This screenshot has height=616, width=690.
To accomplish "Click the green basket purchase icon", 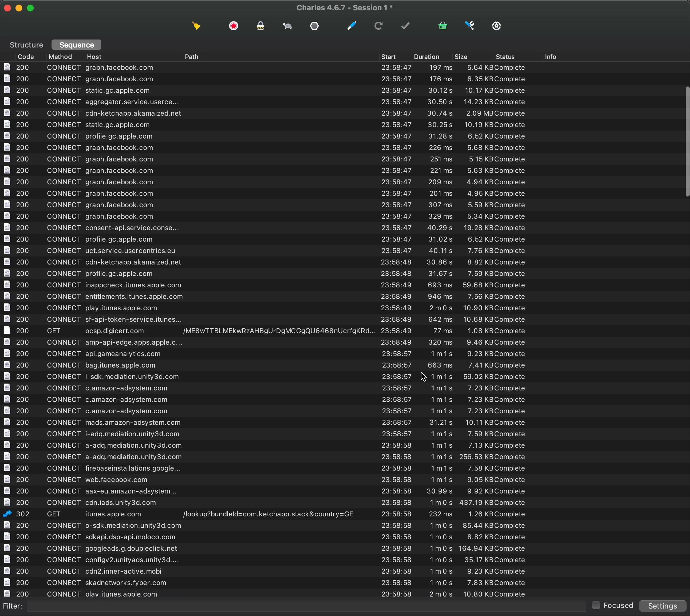I will [x=443, y=26].
